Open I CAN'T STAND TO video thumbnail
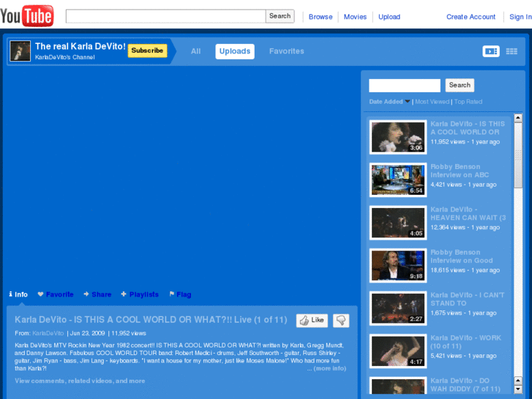 pos(398,308)
